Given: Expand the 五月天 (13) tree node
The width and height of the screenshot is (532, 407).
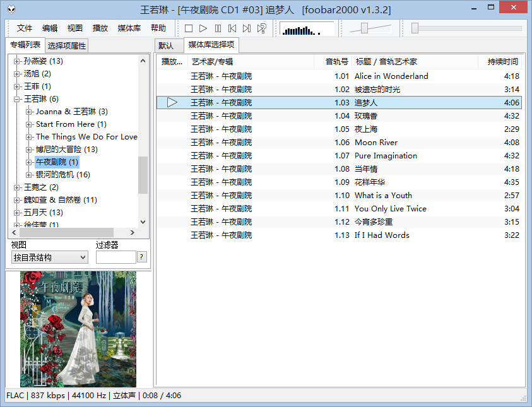Looking at the screenshot, I should (16, 213).
